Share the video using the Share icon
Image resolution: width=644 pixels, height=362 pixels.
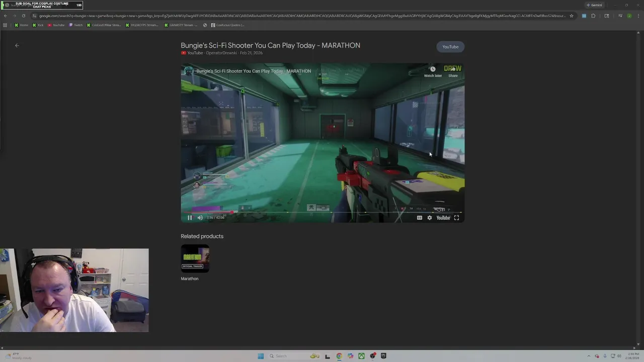[x=453, y=72]
